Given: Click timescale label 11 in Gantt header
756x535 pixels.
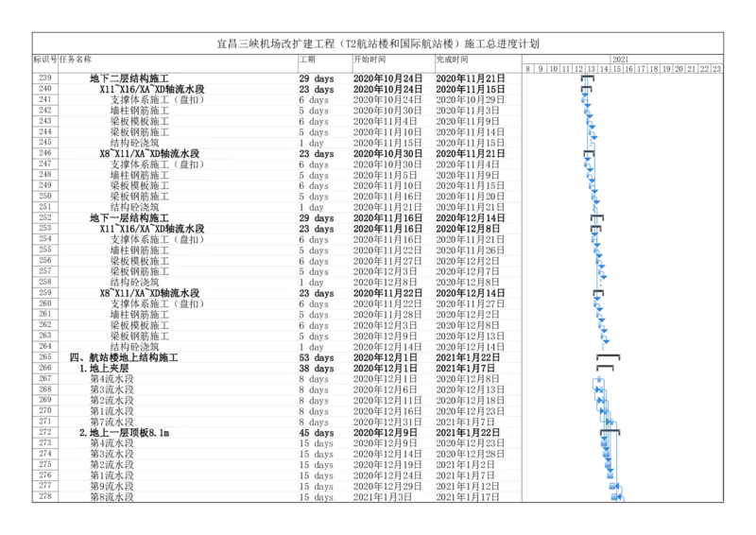Looking at the screenshot, I should coord(565,68).
